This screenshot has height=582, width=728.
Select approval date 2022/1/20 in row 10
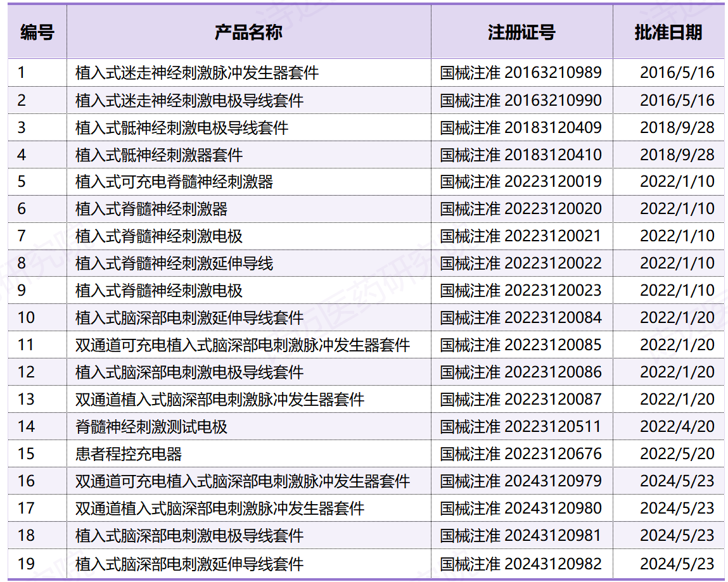[x=669, y=317]
